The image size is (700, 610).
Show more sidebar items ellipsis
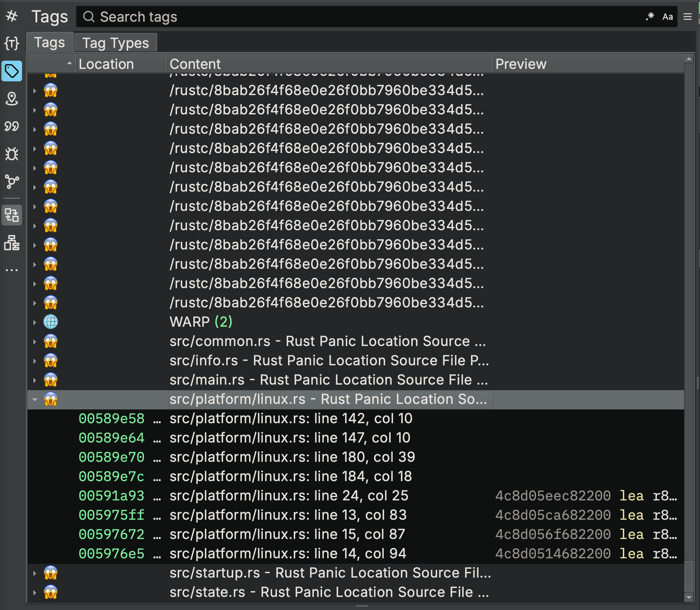click(x=12, y=270)
